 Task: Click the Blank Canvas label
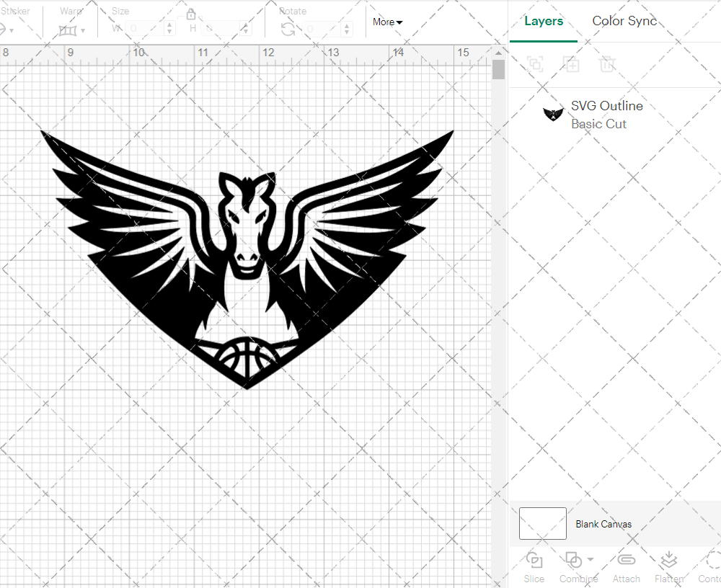click(604, 524)
